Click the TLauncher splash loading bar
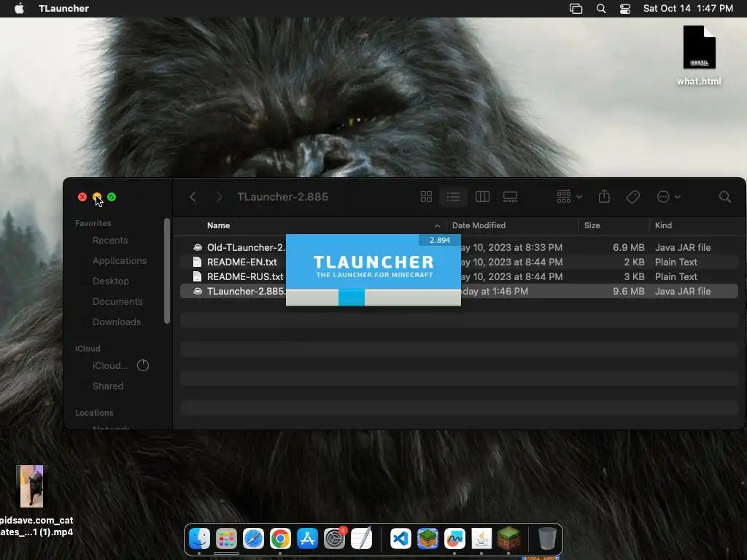This screenshot has width=747, height=560. click(373, 297)
